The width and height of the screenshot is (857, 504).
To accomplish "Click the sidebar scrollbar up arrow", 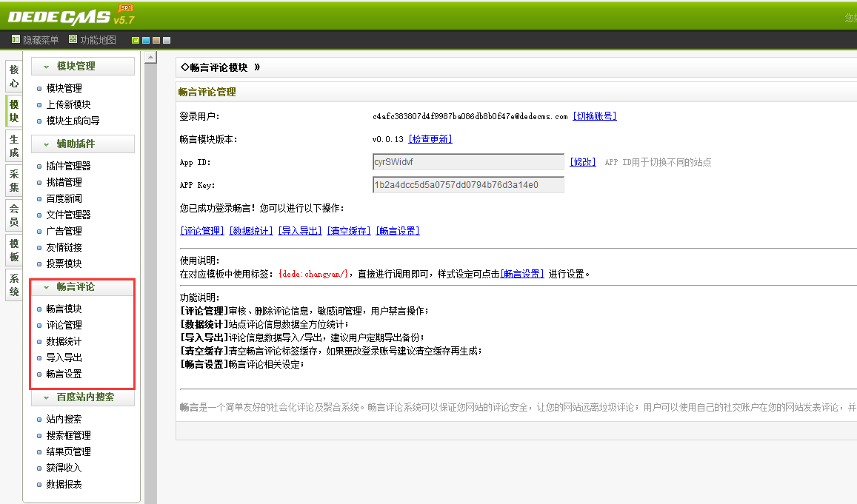I will [151, 57].
